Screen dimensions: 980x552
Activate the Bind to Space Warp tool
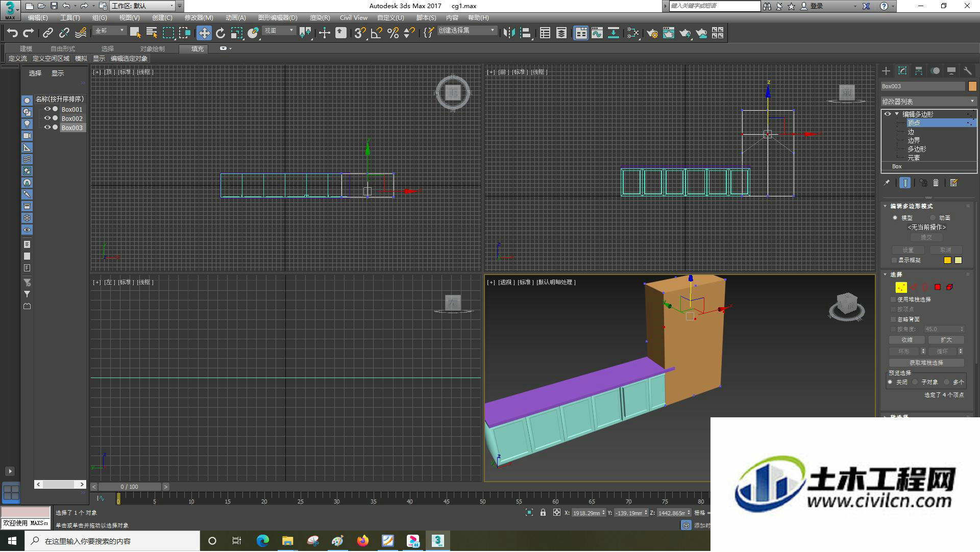click(81, 33)
